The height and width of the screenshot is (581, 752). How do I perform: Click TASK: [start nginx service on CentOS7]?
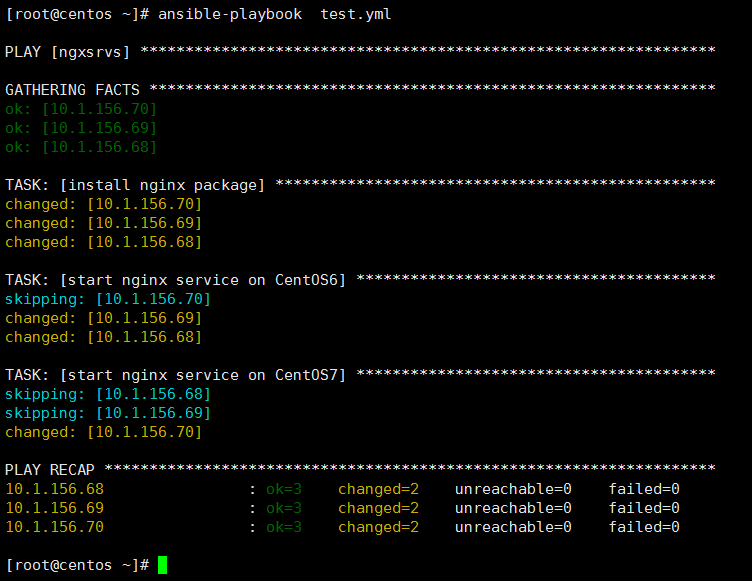coord(176,375)
